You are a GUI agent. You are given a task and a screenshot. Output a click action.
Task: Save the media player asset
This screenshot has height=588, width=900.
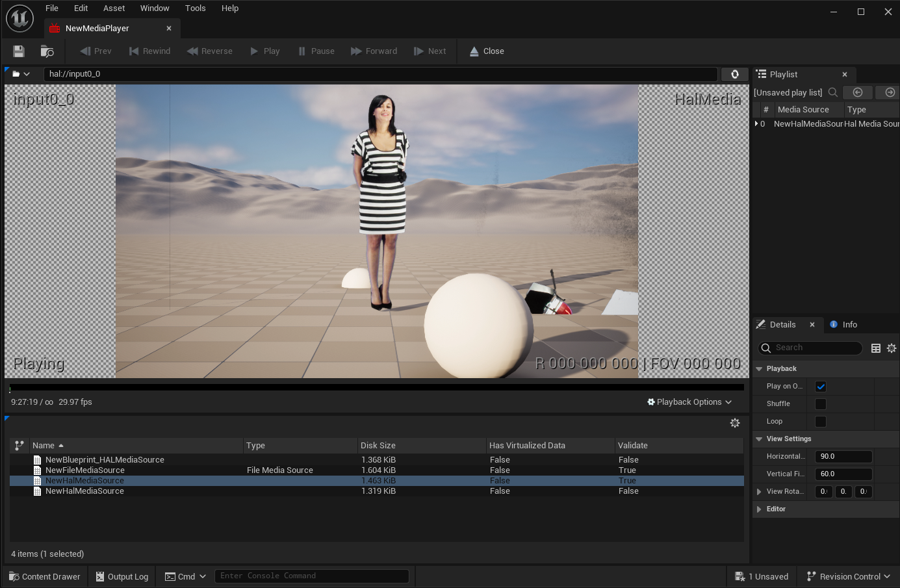tap(19, 51)
